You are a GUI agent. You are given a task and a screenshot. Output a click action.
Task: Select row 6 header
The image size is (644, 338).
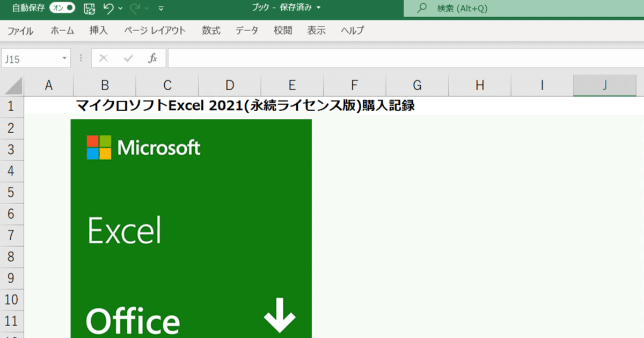(x=12, y=213)
